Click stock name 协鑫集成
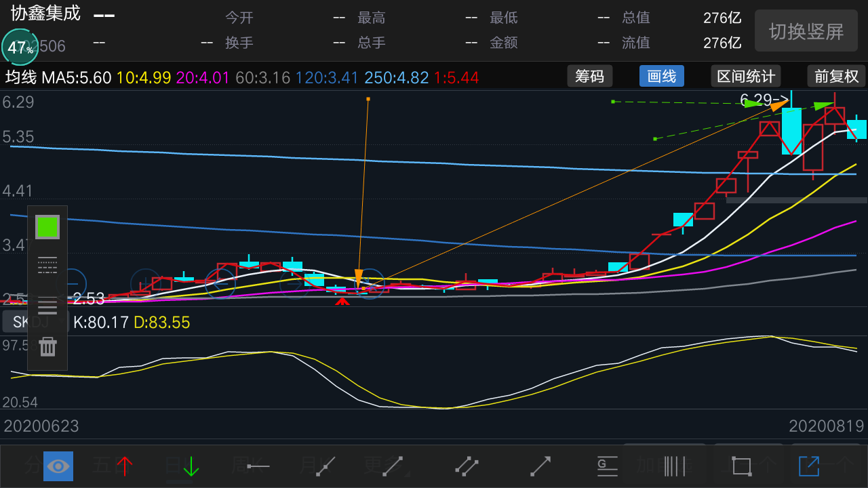 coord(45,13)
